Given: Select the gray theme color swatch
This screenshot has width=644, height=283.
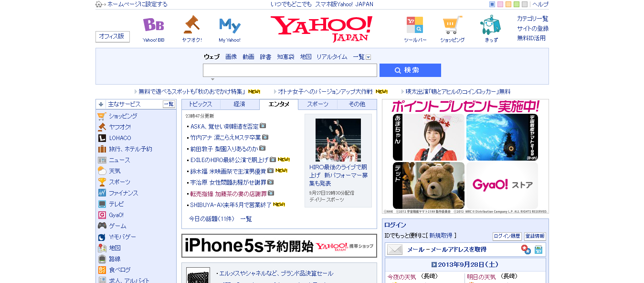Looking at the screenshot, I should pos(525,4).
